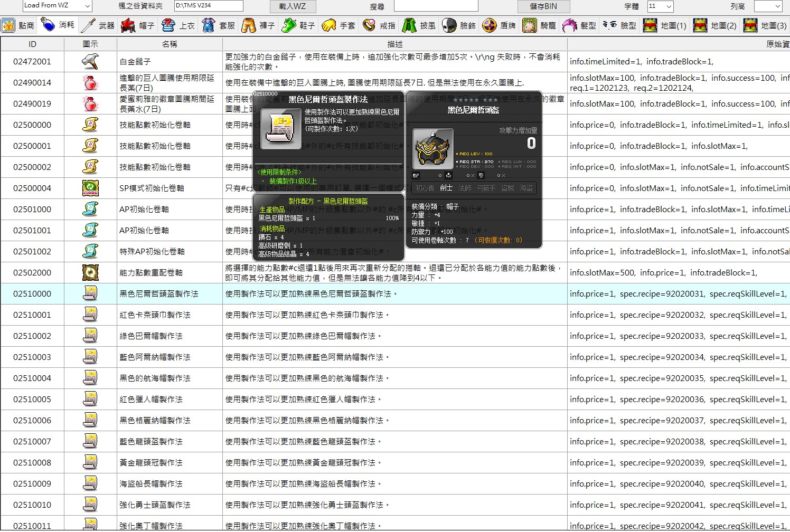Select the 紅色獵人帽製作法 name cell
The image size is (790, 532).
170,400
